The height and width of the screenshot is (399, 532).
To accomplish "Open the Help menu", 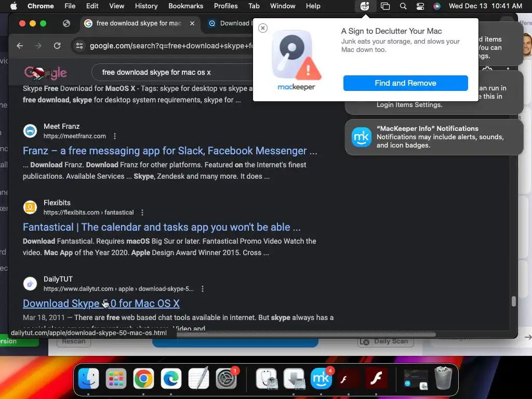I will (313, 6).
